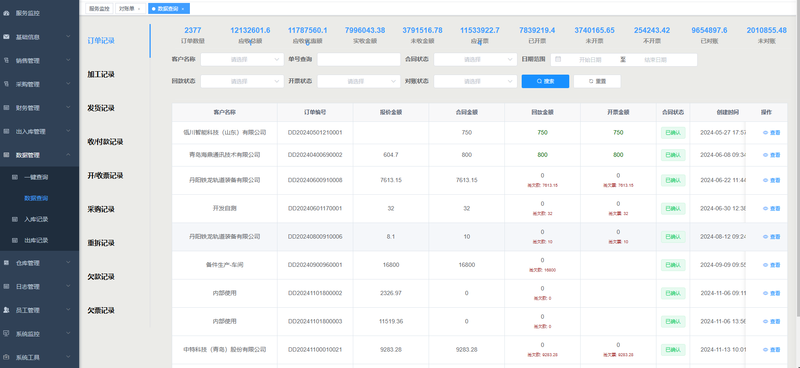Image resolution: width=800 pixels, height=368 pixels.
Task: Click the 一键查询 submenu icon
Action: (14, 177)
